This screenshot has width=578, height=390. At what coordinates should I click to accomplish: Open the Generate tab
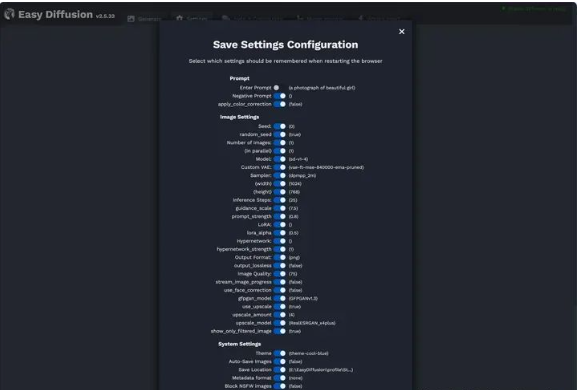coord(144,19)
